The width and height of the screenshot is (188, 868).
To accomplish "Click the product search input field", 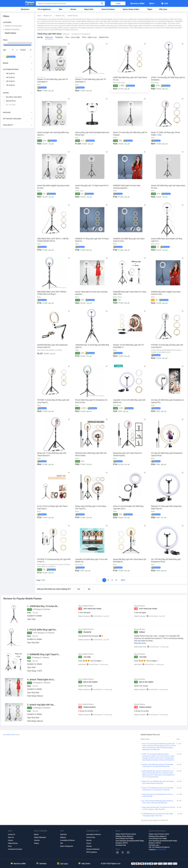I will [69, 3].
